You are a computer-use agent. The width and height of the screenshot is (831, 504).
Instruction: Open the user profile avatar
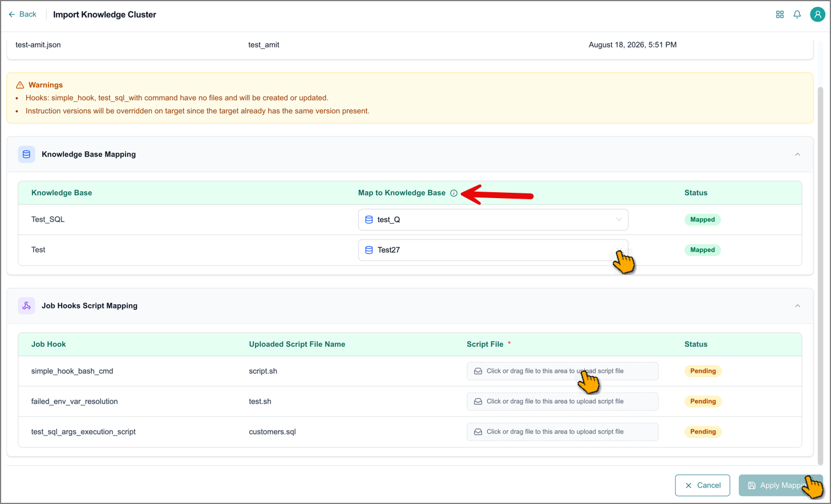tap(818, 15)
